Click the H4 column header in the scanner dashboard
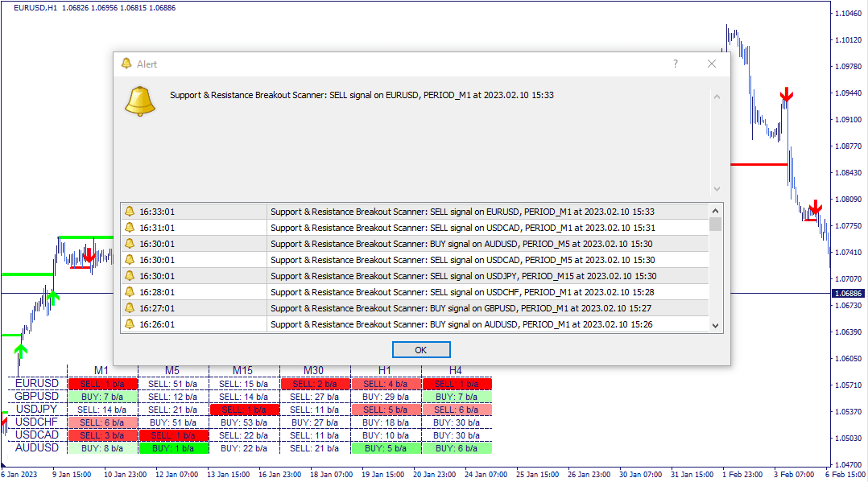Screen dimensions: 868x482 coord(456,370)
